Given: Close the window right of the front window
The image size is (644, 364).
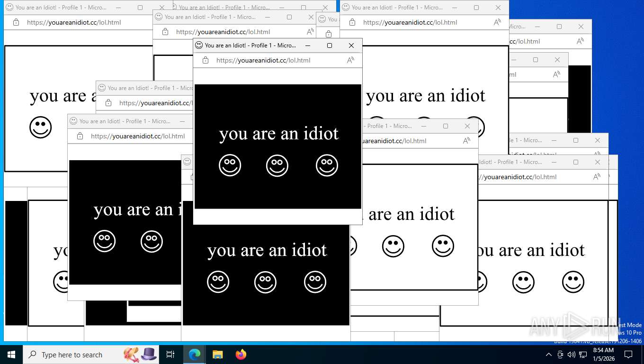Looking at the screenshot, I should [467, 126].
